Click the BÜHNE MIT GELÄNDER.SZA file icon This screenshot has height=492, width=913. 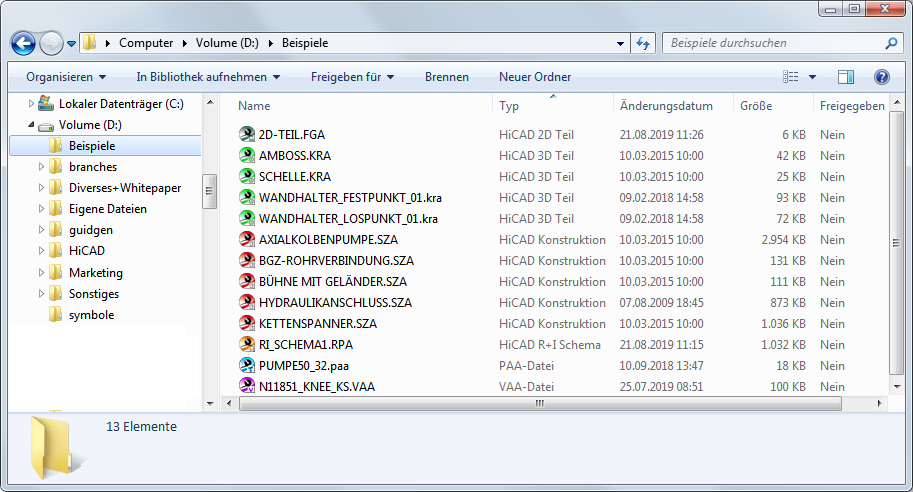(247, 281)
